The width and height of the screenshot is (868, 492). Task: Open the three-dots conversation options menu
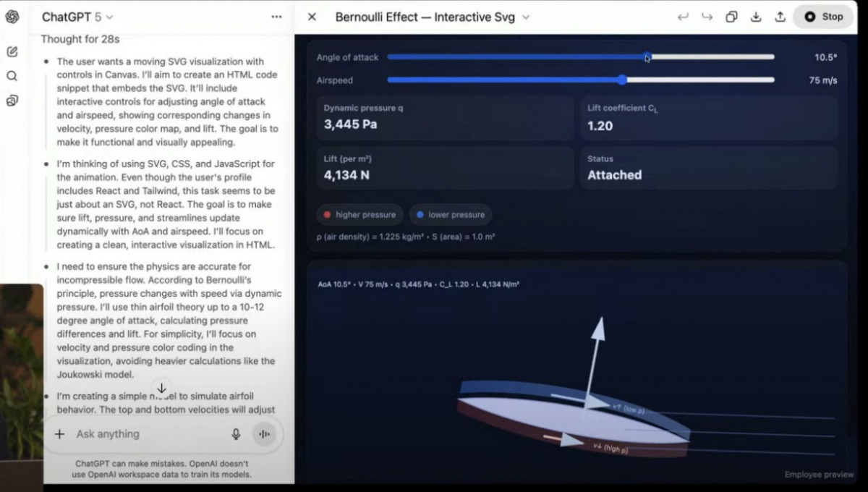click(x=276, y=17)
